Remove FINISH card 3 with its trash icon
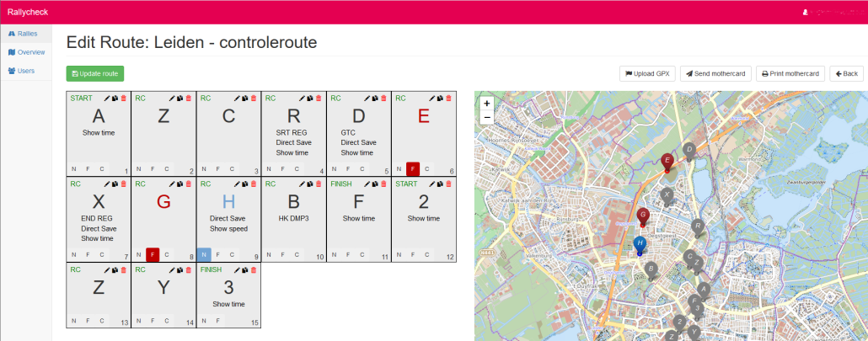 click(253, 270)
